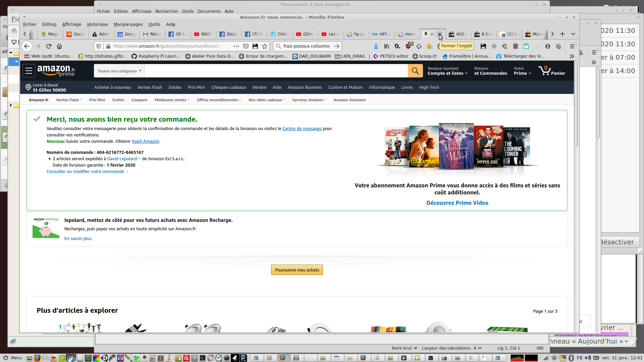Open the Marque-pages menu

pyautogui.click(x=128, y=24)
